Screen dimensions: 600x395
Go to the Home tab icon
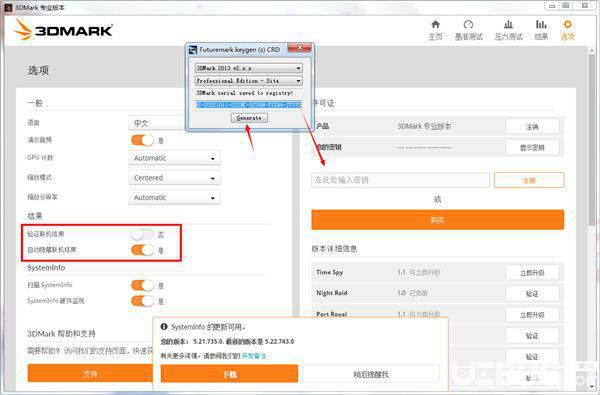pyautogui.click(x=435, y=24)
